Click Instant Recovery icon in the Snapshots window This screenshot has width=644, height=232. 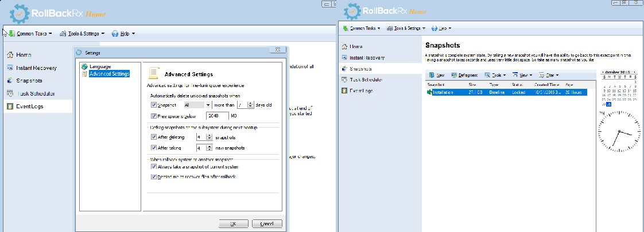pyautogui.click(x=344, y=58)
